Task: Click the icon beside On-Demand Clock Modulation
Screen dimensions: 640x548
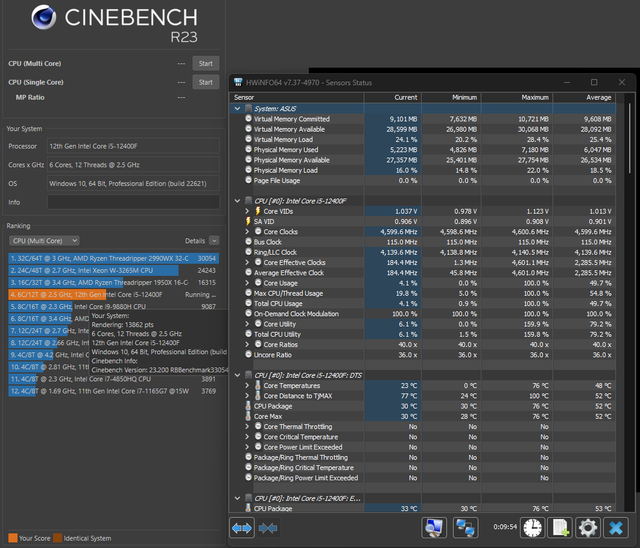Action: (x=248, y=313)
